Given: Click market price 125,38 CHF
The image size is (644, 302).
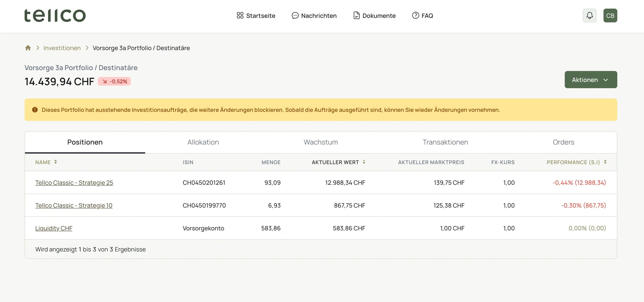Looking at the screenshot, I should point(449,205).
